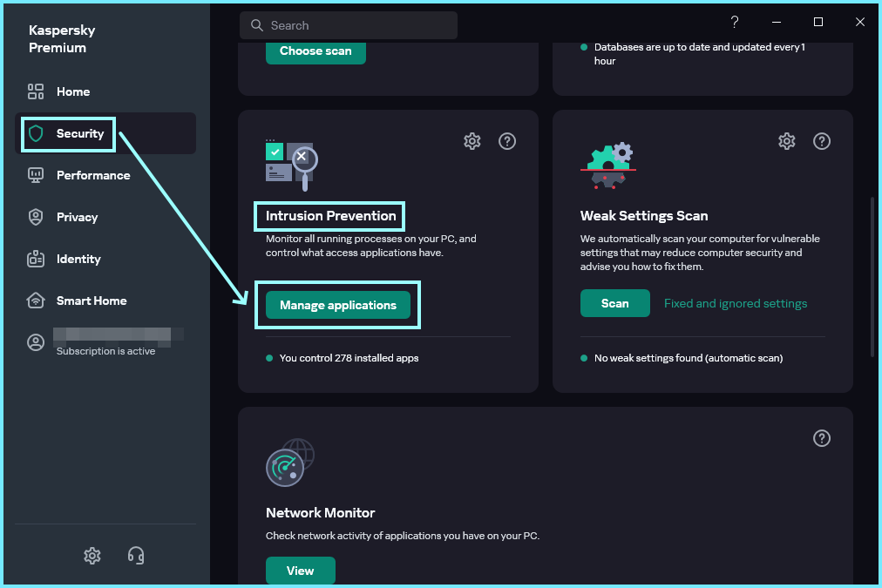Open the Identity section
Viewport: 882px width, 588px height.
click(105, 259)
